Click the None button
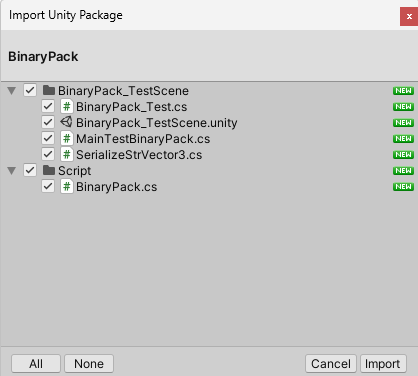 (89, 363)
